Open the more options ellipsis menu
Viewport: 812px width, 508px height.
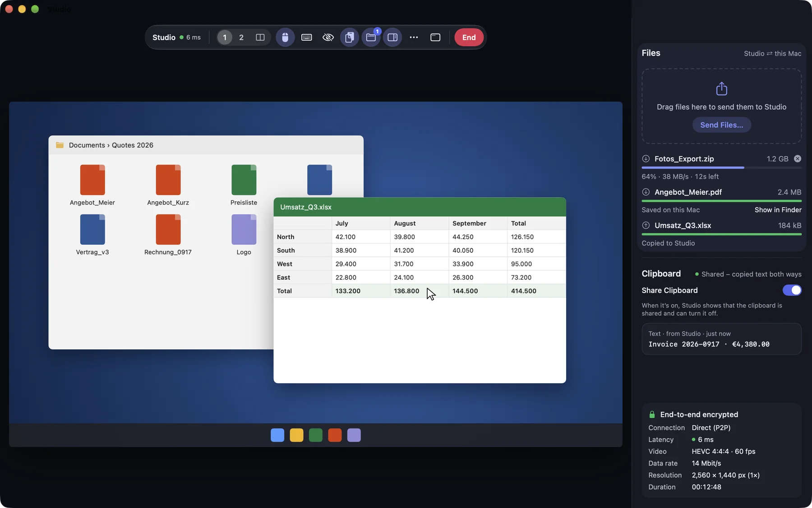click(414, 37)
